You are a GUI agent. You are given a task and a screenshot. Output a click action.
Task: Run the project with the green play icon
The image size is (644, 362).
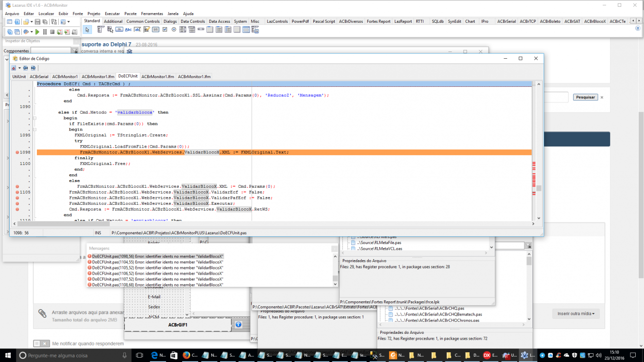pyautogui.click(x=37, y=32)
